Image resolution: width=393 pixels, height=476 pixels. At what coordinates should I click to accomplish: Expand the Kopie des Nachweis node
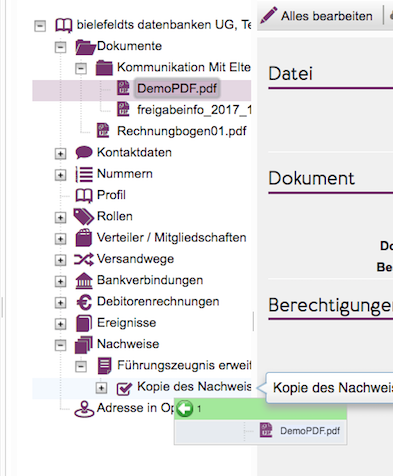(101, 388)
